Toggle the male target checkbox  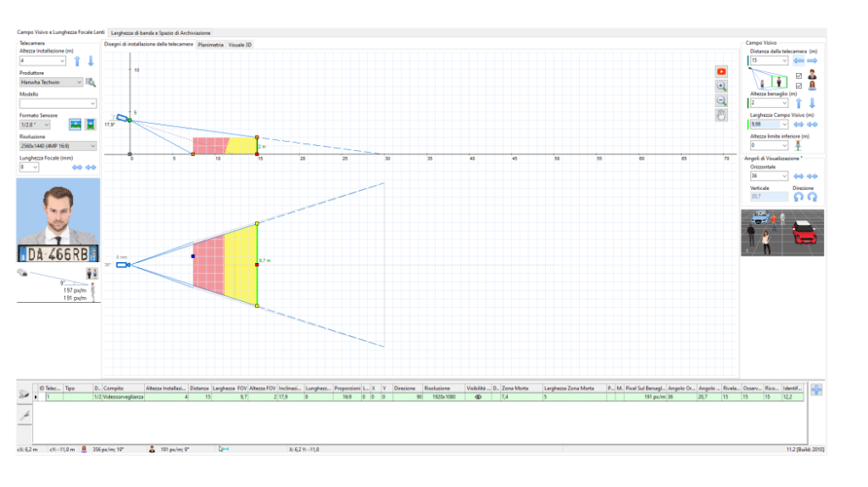[x=798, y=75]
